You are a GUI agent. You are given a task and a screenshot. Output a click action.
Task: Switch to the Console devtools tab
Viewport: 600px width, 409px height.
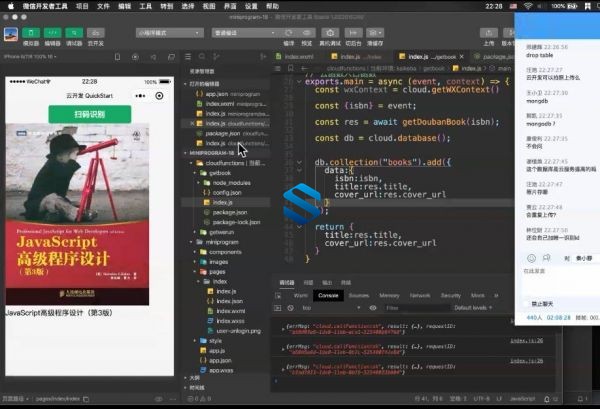pos(328,295)
